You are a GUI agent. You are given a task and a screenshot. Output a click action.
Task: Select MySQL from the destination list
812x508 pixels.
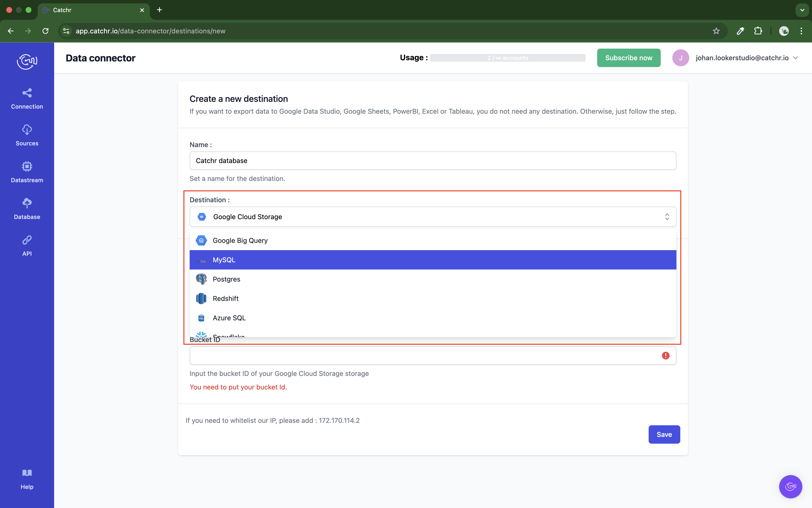[433, 260]
